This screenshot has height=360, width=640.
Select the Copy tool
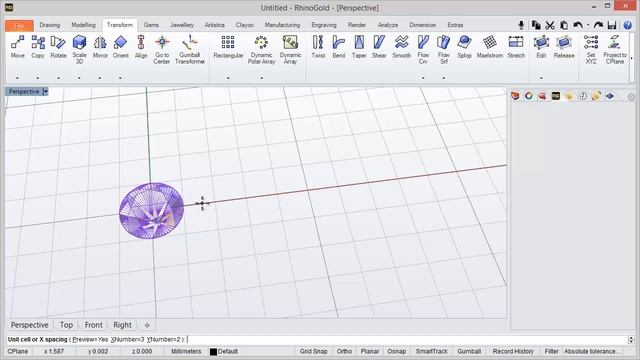pyautogui.click(x=38, y=47)
